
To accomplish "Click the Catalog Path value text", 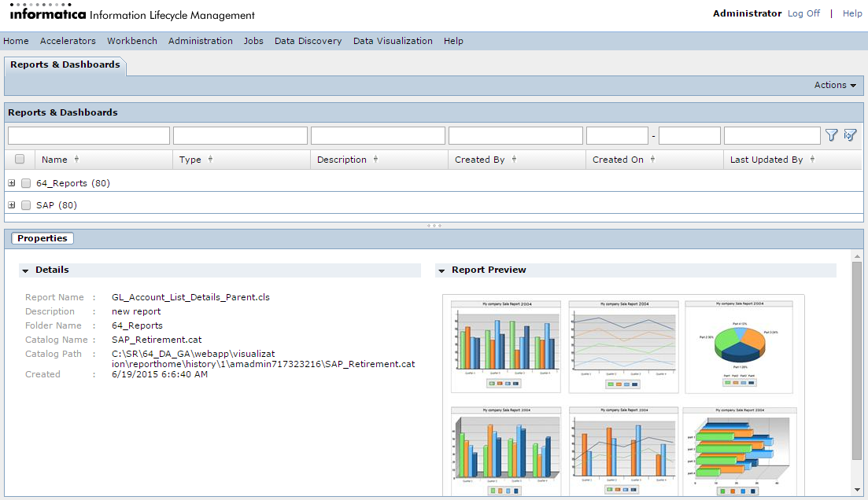I will click(x=263, y=359).
